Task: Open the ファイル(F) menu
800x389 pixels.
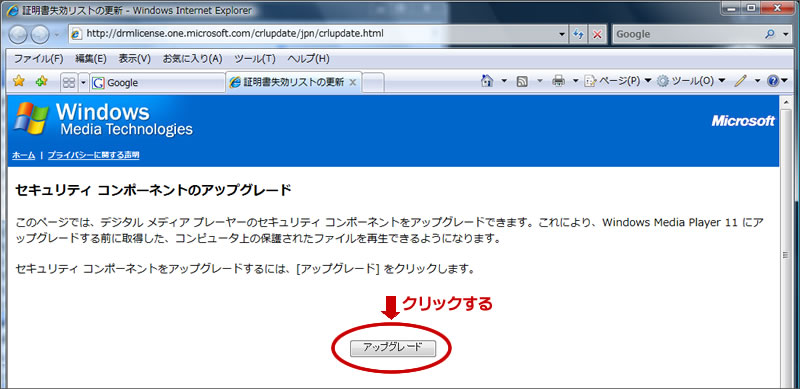Action: [38, 59]
